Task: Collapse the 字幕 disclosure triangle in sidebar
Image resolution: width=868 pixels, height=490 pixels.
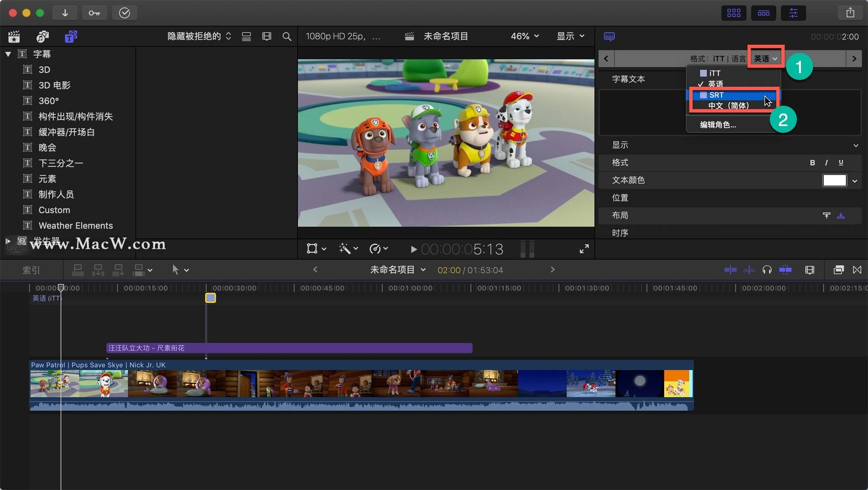Action: 8,53
